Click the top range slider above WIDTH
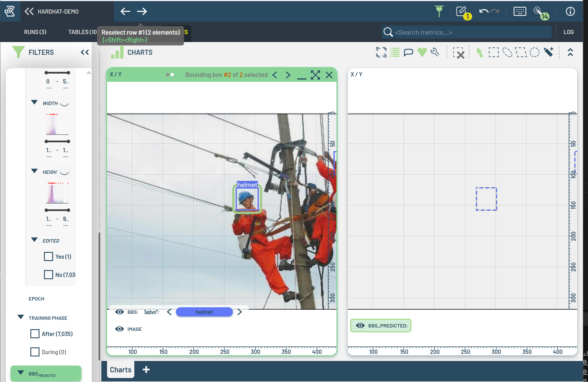This screenshot has height=382, width=588. pyautogui.click(x=57, y=73)
